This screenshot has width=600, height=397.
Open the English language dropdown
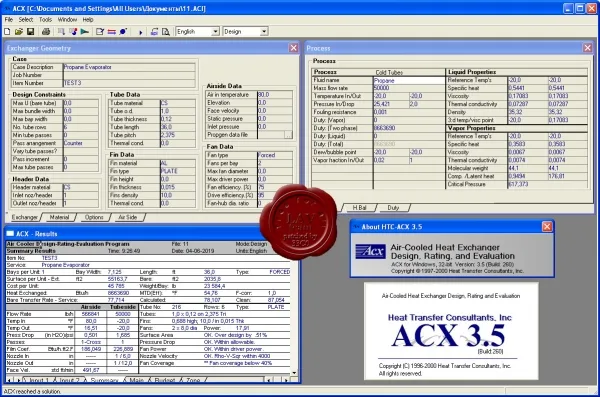tap(215, 32)
